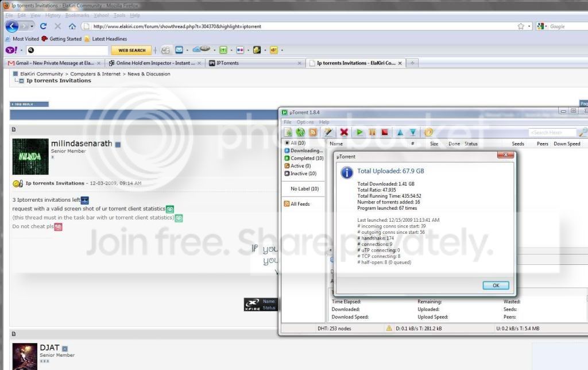588x370 pixels.
Task: Select All (10) in uTorrent sidebar
Action: [295, 143]
